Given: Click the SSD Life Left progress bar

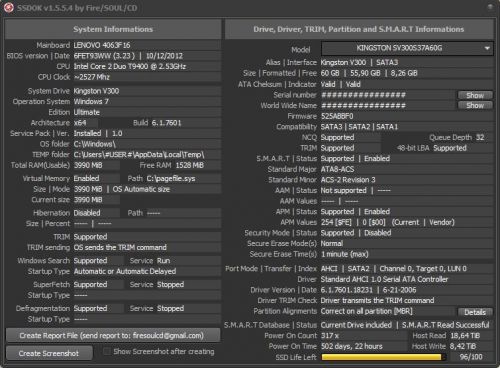Looking at the screenshot, I should pyautogui.click(x=383, y=357).
